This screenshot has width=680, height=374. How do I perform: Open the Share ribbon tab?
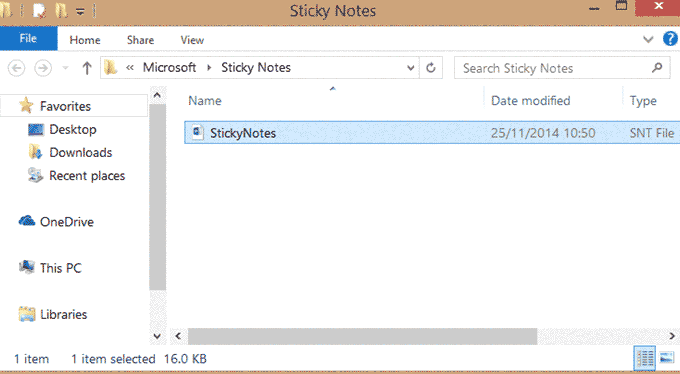click(x=140, y=40)
